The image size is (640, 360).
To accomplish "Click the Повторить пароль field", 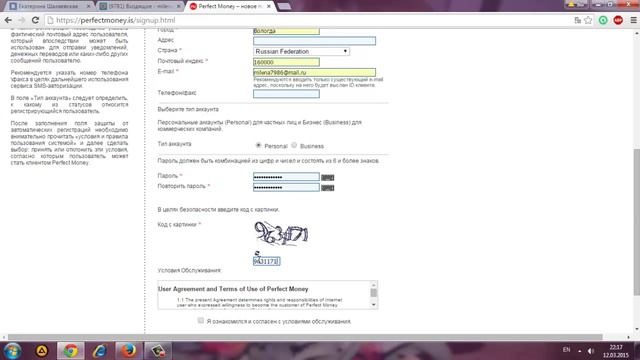I will (286, 187).
